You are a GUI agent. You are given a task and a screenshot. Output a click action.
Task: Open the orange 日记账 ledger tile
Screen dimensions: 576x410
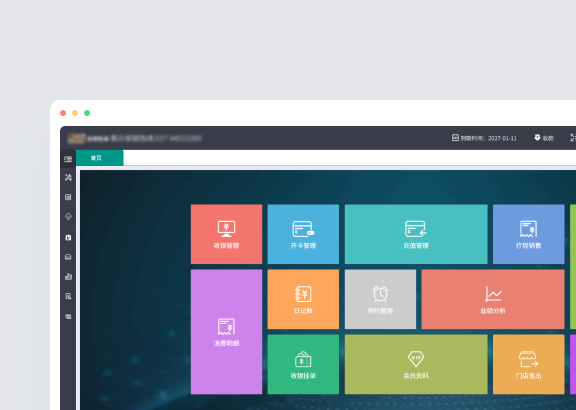(303, 299)
